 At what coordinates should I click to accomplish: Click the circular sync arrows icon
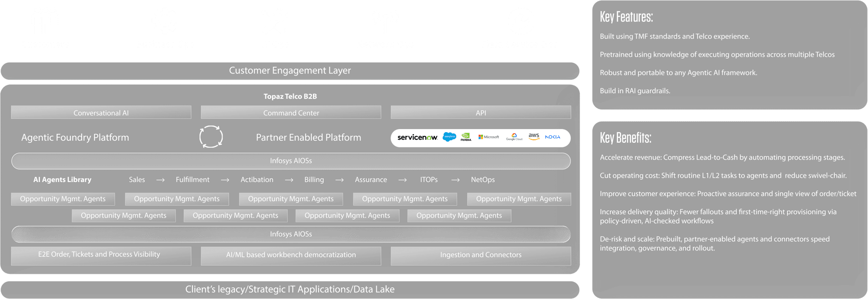[211, 137]
